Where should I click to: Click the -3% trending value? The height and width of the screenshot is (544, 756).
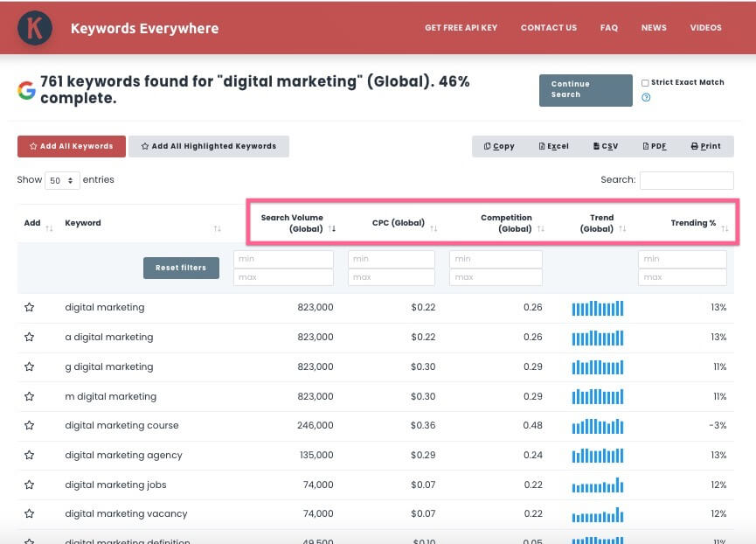[718, 425]
